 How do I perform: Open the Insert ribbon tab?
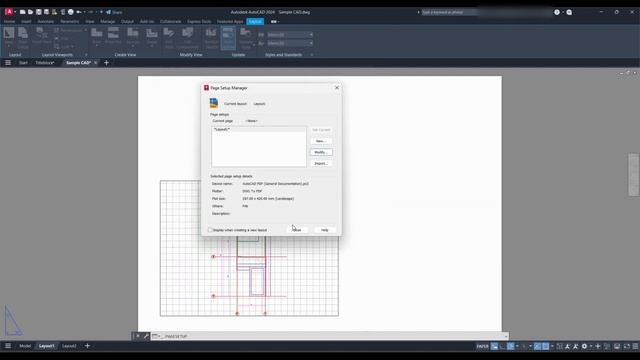(x=26, y=21)
